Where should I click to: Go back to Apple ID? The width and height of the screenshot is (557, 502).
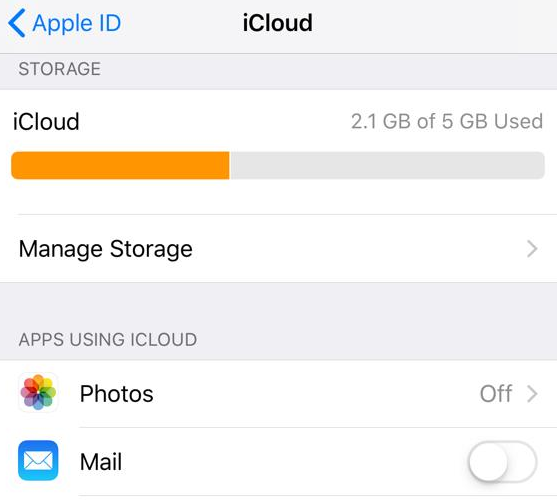[x=64, y=23]
